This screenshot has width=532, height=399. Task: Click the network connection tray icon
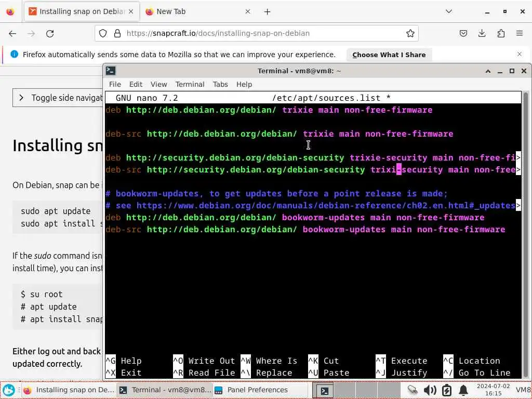point(413,390)
